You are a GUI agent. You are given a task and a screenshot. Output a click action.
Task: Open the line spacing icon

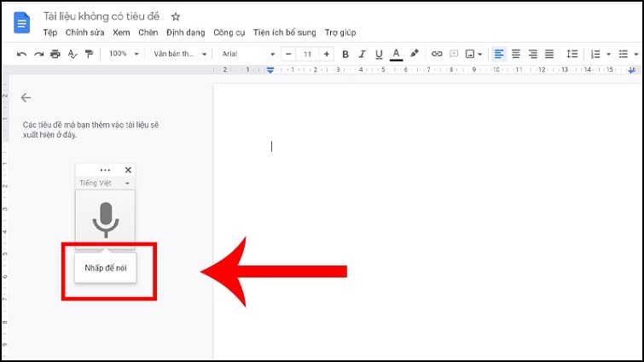tap(572, 54)
